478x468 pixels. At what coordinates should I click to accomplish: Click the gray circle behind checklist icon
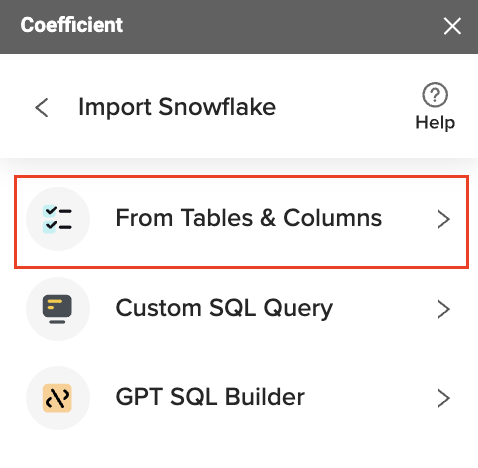[58, 219]
